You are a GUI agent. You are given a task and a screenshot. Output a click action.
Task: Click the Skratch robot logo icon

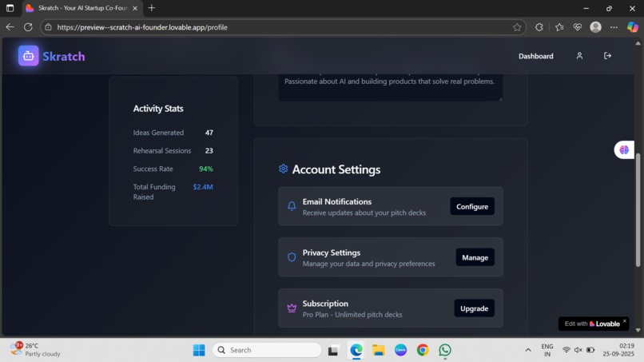(x=28, y=56)
